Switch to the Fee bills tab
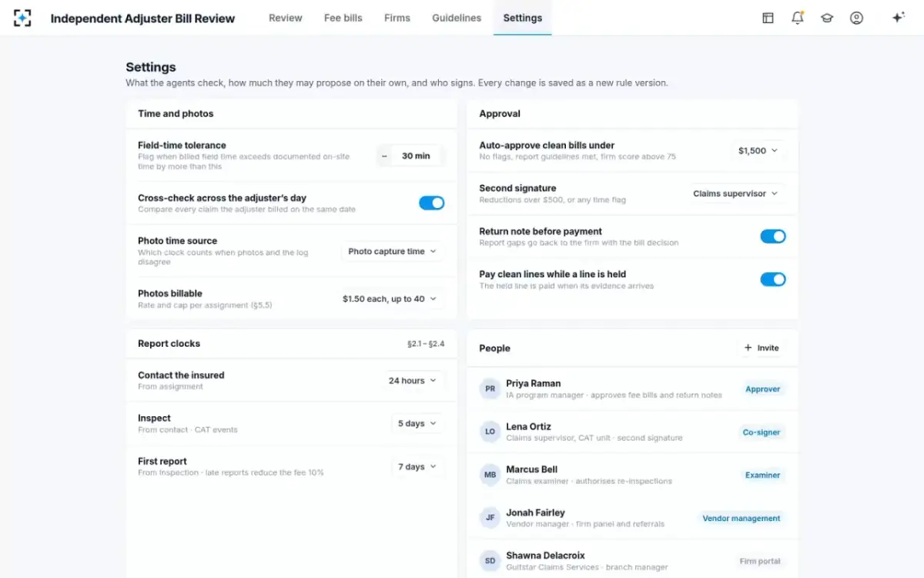 (343, 18)
